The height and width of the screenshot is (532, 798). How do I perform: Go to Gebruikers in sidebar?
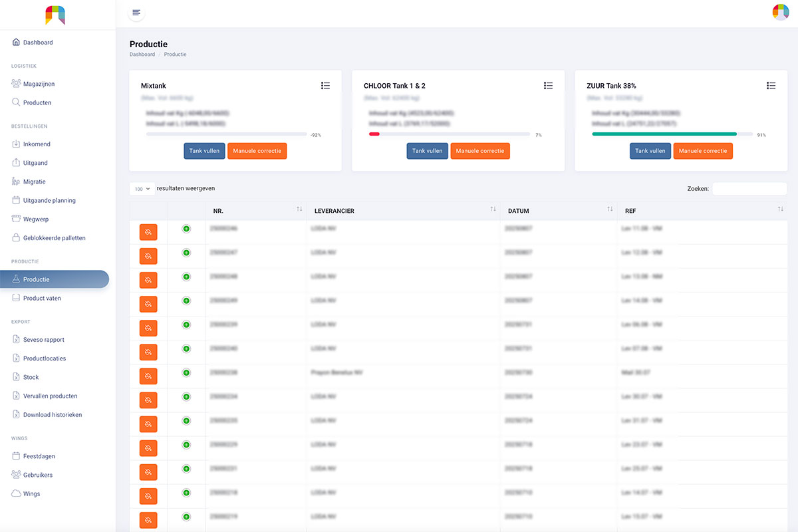point(38,475)
